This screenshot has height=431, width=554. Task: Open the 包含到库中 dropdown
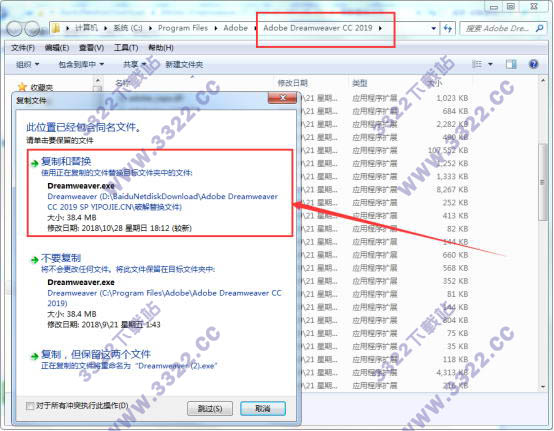tap(81, 64)
